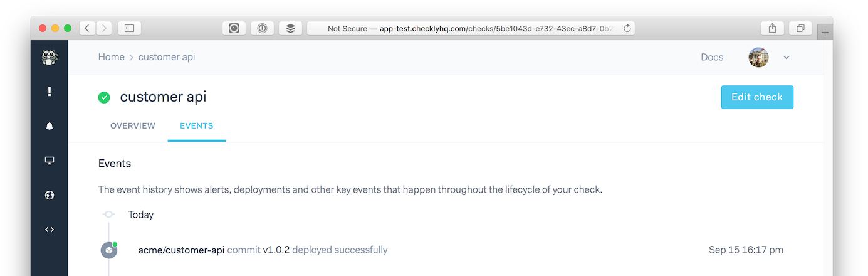868x276 pixels.
Task: Open the bell alerts sidebar icon
Action: coord(50,126)
